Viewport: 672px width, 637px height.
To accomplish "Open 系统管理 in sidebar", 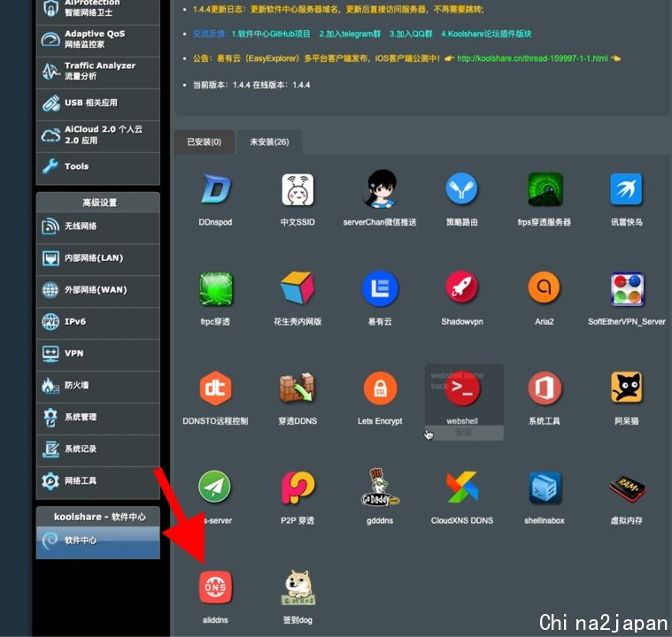I will (98, 418).
